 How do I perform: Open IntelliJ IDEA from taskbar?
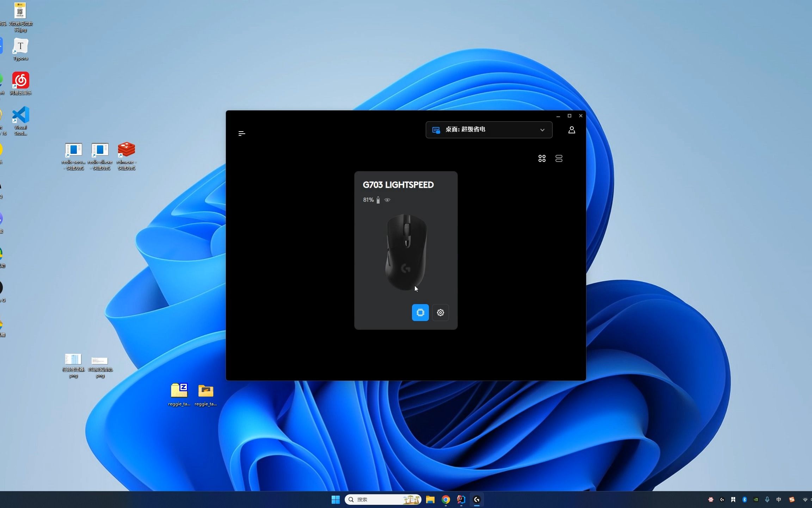tap(461, 500)
